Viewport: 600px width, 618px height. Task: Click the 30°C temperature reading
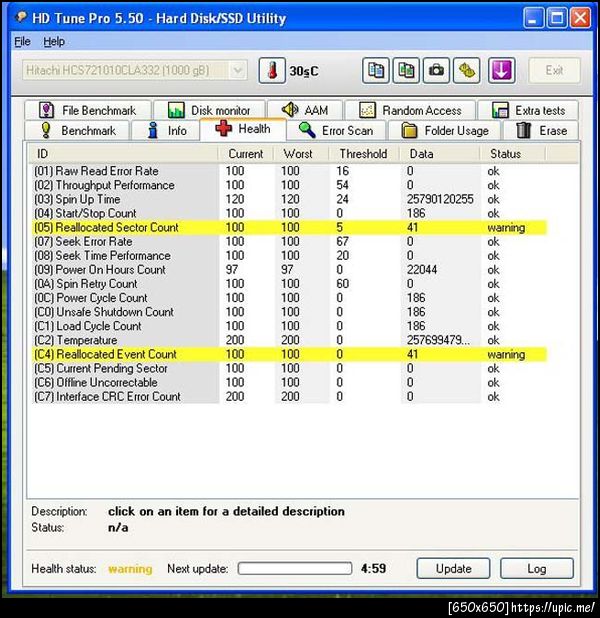[304, 71]
